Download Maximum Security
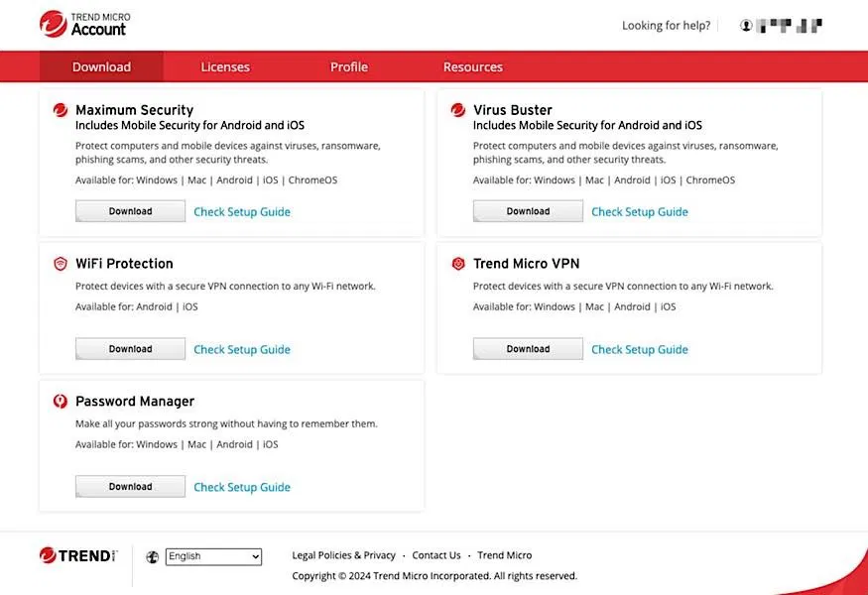Viewport: 868px width, 595px height. click(x=130, y=211)
